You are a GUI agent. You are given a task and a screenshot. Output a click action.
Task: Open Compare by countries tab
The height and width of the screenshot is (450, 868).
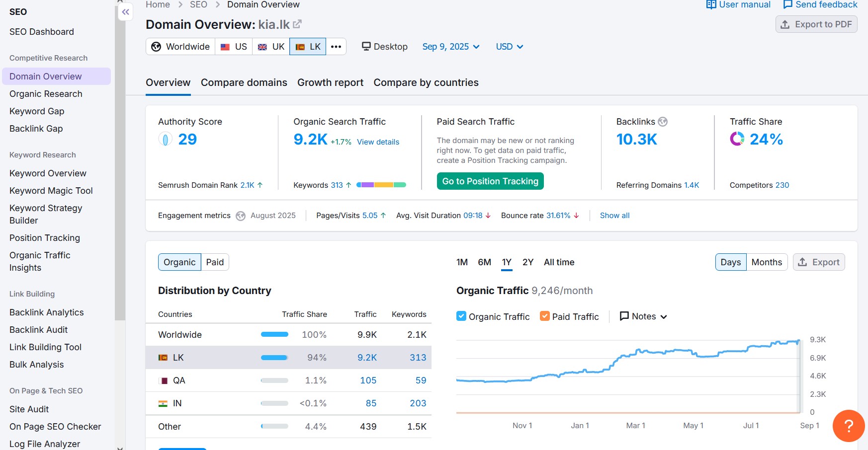tap(426, 82)
